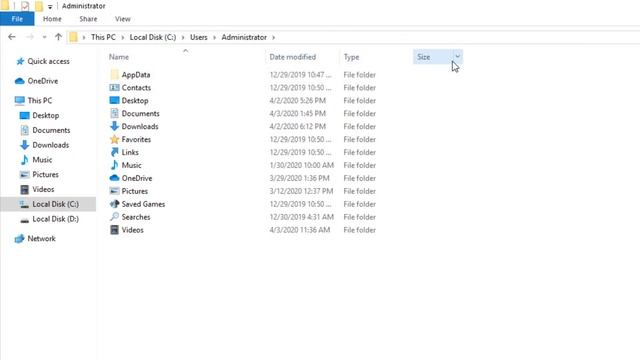Expand chevron after This PC in breadcrumb

[x=122, y=38]
